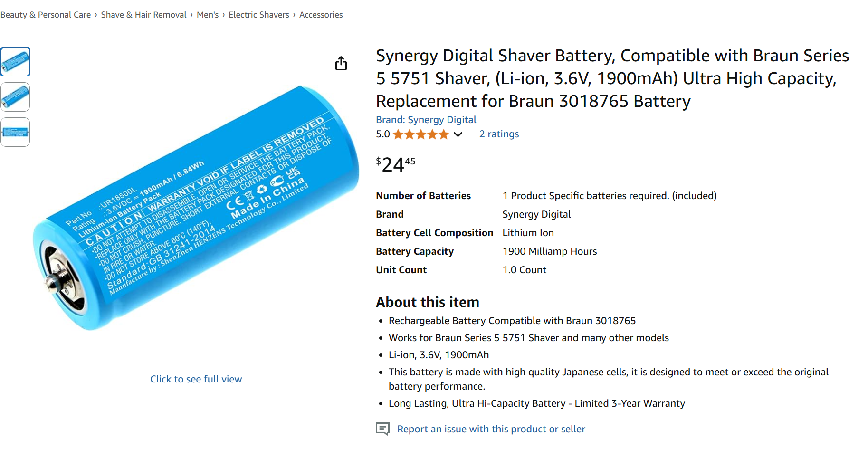The width and height of the screenshot is (868, 449).
Task: Select the second battery thumbnail image
Action: tap(15, 97)
